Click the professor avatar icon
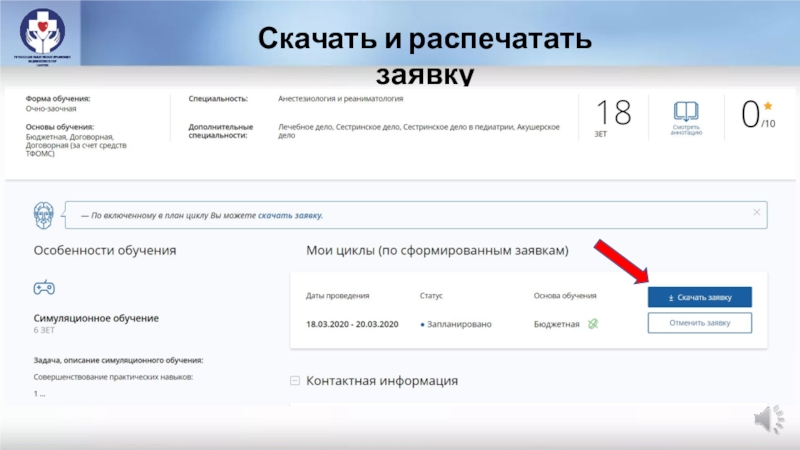This screenshot has width=800, height=450. pos(44,215)
